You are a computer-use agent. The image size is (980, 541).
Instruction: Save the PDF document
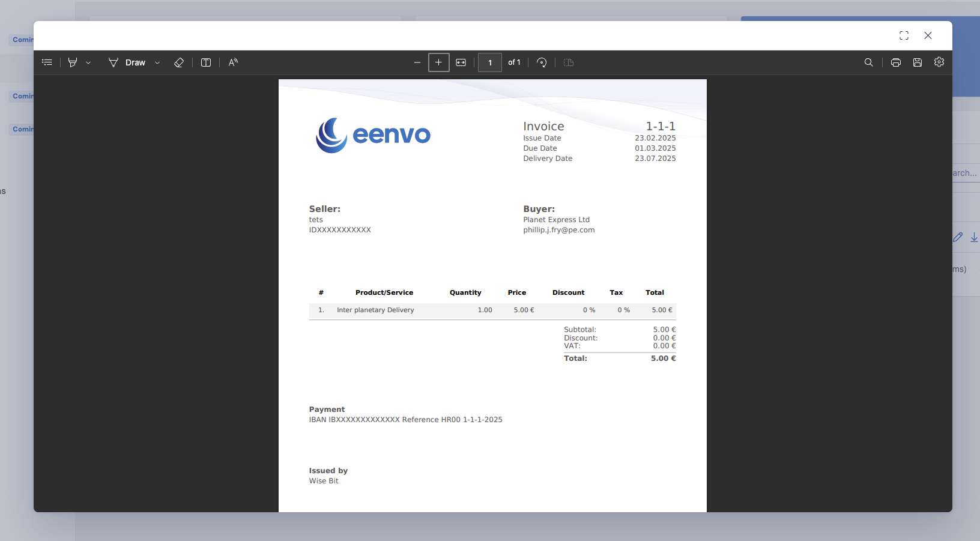918,62
